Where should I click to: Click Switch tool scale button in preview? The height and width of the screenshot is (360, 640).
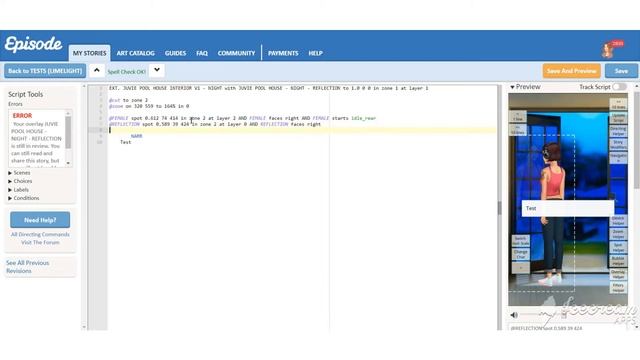pos(520,241)
